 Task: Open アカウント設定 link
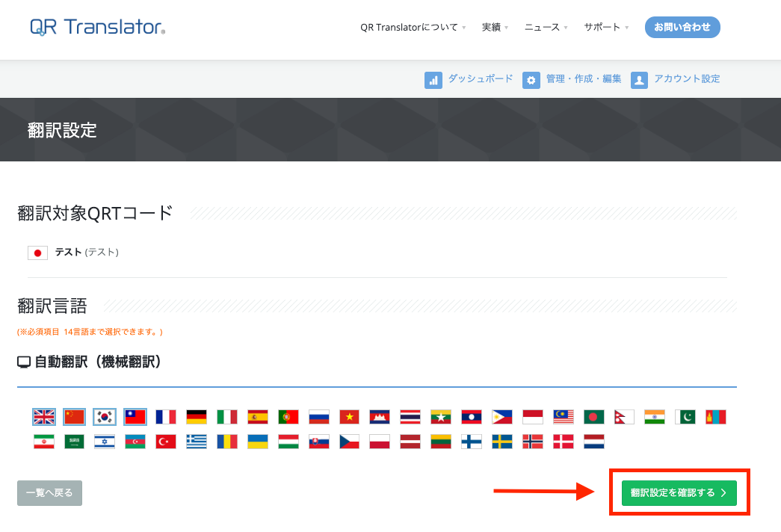coord(687,78)
